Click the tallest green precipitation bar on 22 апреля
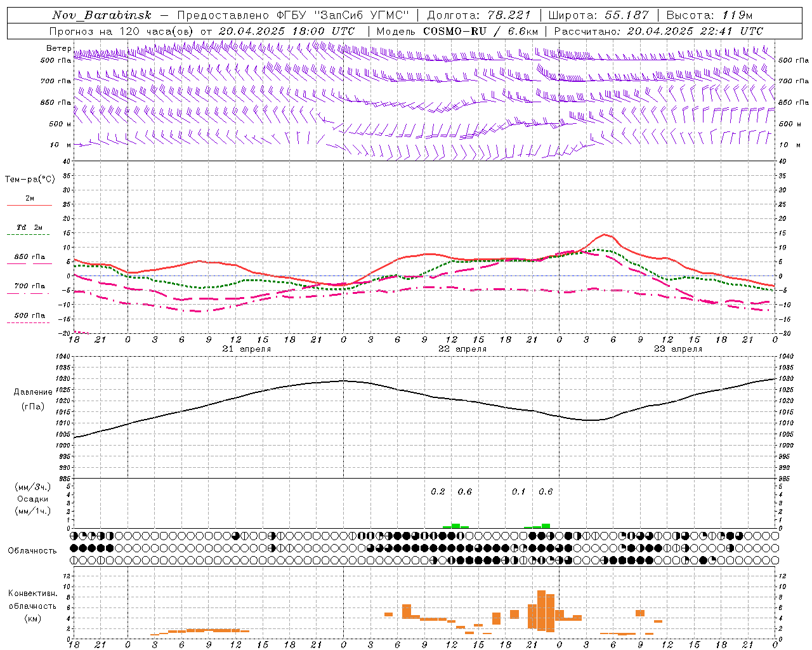This screenshot has width=812, height=650. pyautogui.click(x=455, y=526)
